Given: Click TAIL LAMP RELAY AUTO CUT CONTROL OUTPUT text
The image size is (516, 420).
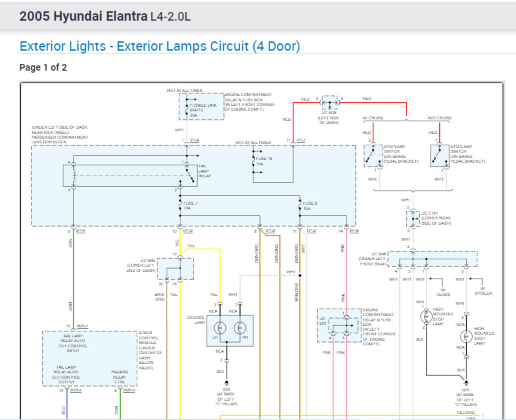Looking at the screenshot, I should (x=66, y=374).
